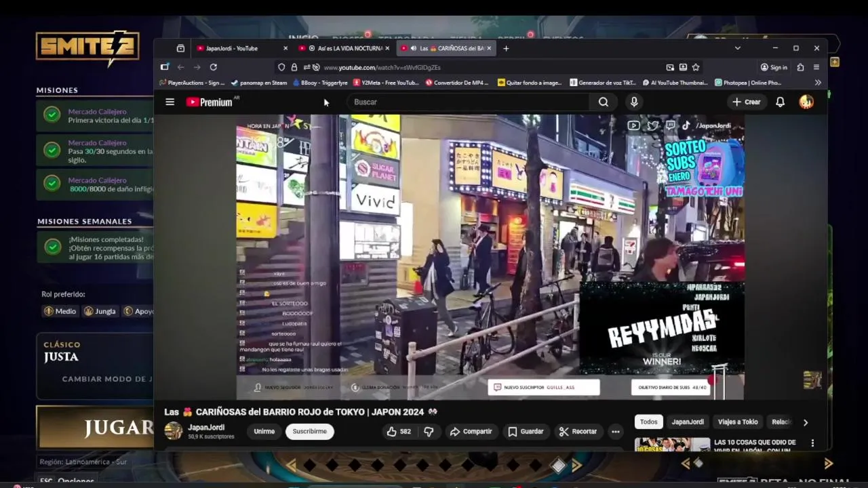Screen dimensions: 868x488
Task: Select Viajes a Tokio filter chip
Action: [x=738, y=422]
